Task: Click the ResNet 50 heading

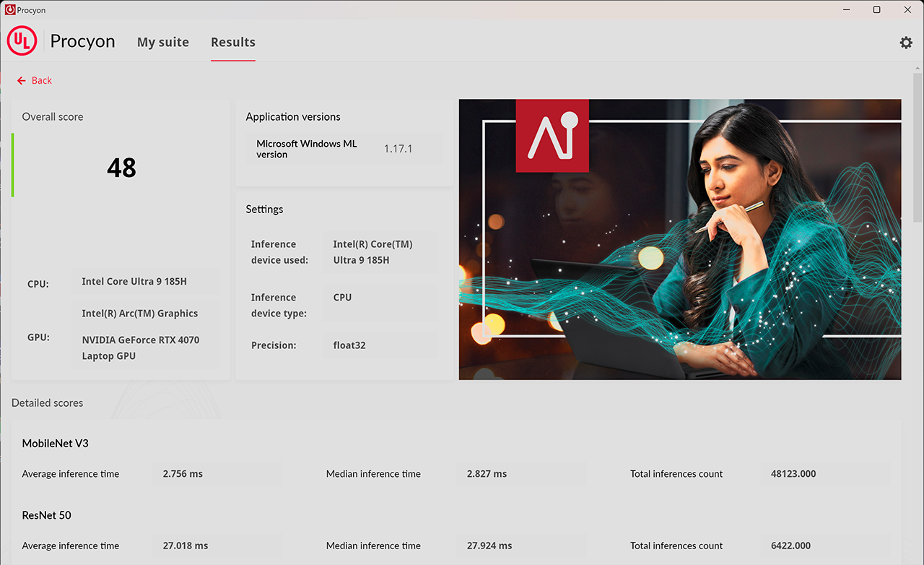Action: pos(47,515)
